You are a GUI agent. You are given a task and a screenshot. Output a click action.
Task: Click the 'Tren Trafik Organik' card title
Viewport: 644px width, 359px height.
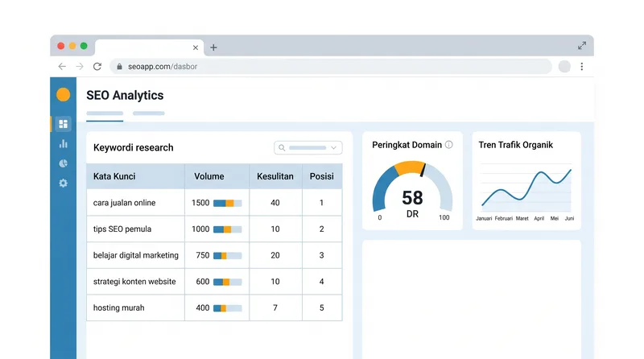516,145
